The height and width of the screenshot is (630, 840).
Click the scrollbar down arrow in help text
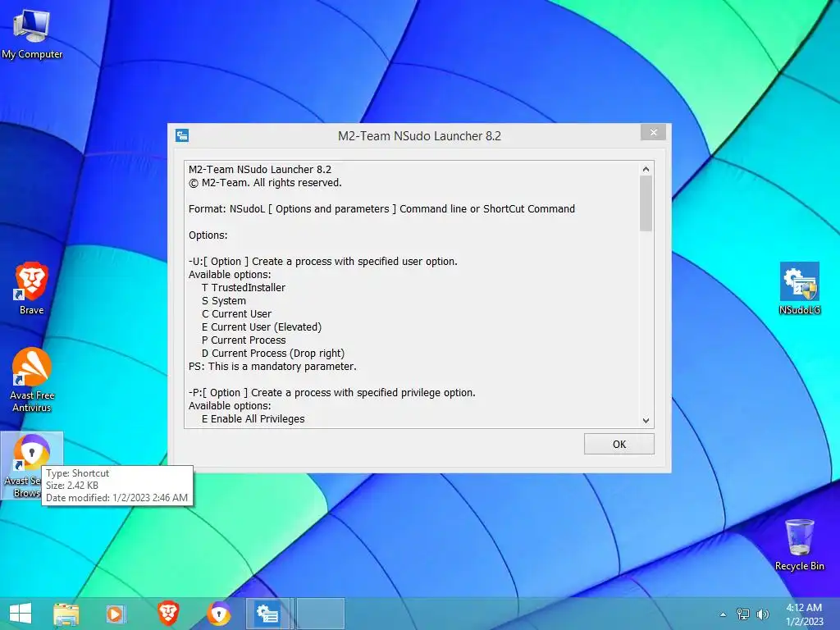point(646,421)
